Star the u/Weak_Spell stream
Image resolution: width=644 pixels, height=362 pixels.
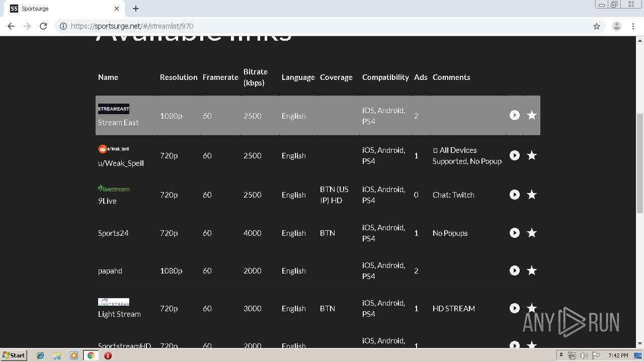(531, 155)
